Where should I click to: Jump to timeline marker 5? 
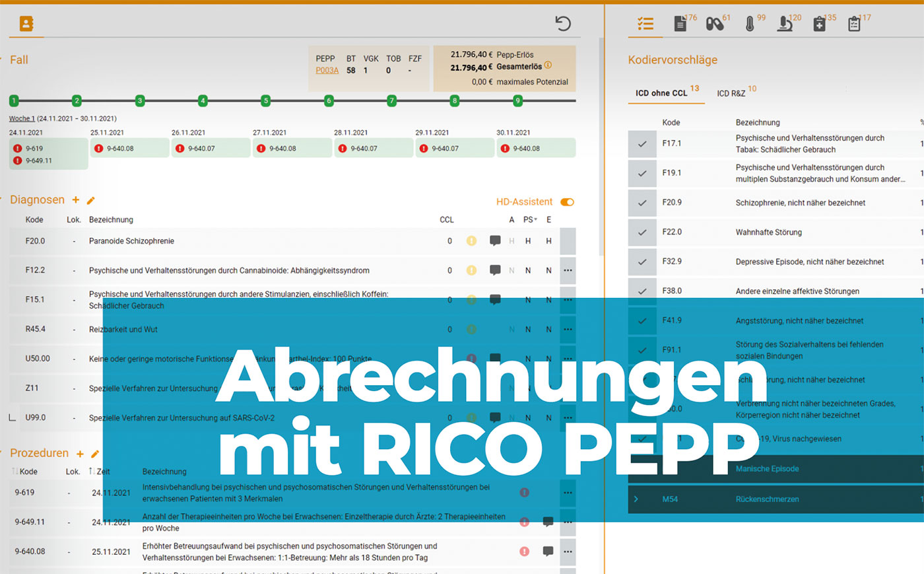(x=265, y=100)
